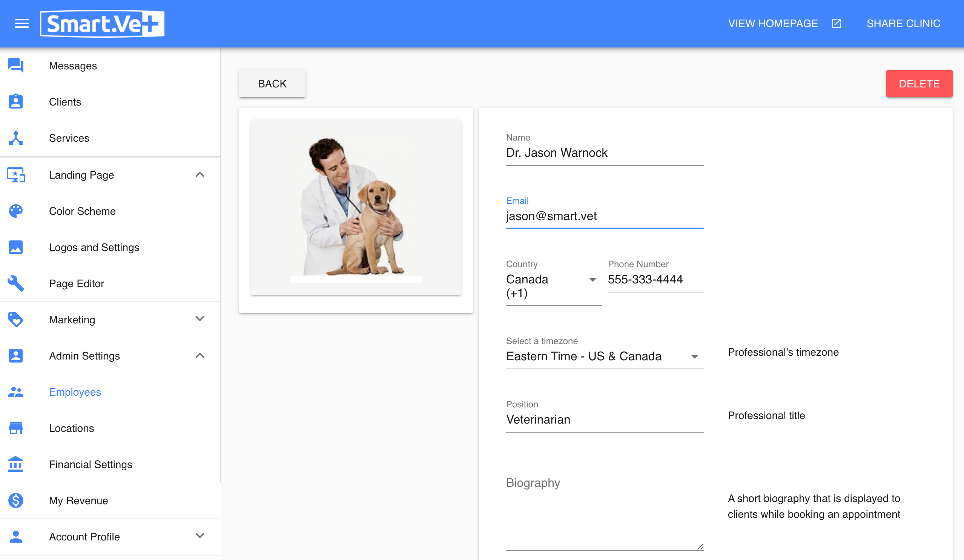
Task: Open Messages in the sidebar
Action: click(110, 66)
